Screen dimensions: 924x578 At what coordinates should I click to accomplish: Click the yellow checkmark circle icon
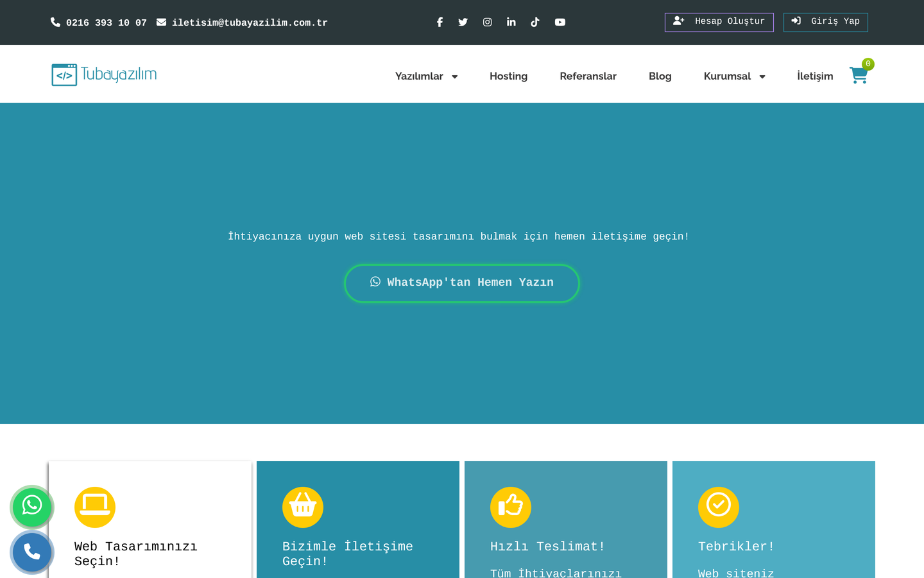pyautogui.click(x=719, y=507)
